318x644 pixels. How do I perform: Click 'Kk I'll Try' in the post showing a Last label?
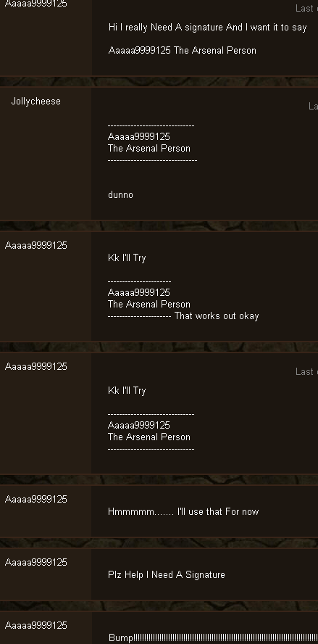tap(127, 390)
